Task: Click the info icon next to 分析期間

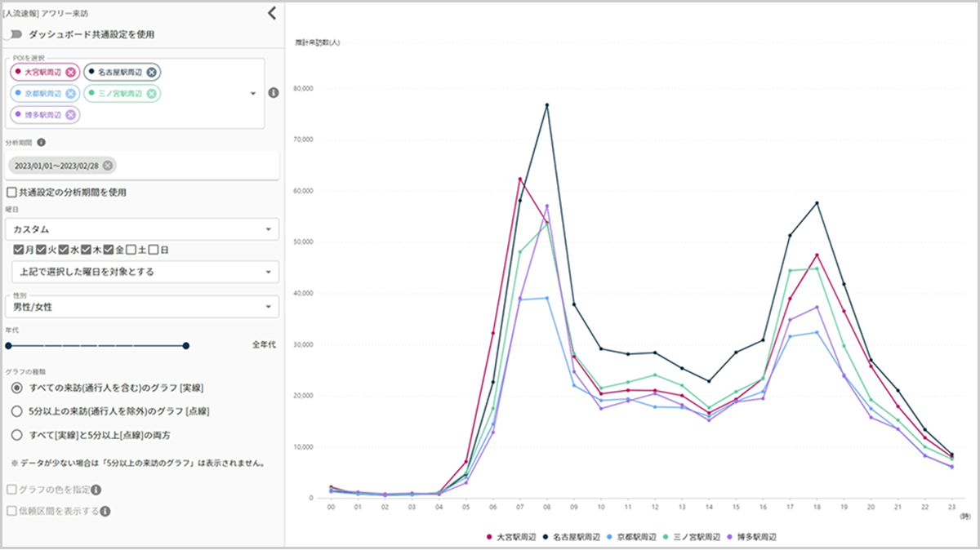Action: tap(42, 142)
